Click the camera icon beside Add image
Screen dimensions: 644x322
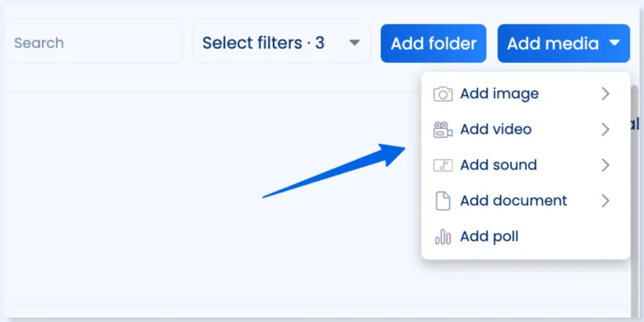(x=443, y=94)
